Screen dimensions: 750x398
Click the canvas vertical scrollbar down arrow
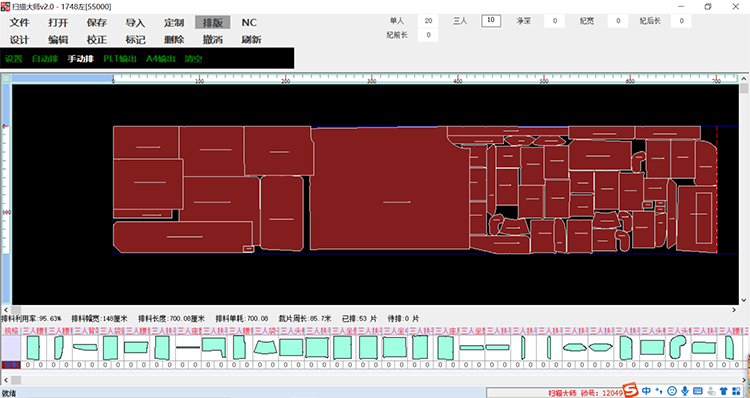[744, 300]
